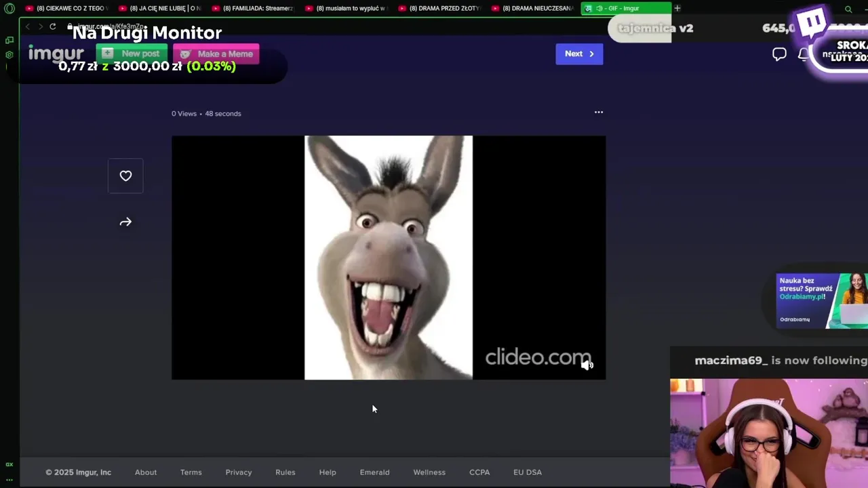This screenshot has width=868, height=488.
Task: Open the Rules footer link
Action: pyautogui.click(x=285, y=472)
